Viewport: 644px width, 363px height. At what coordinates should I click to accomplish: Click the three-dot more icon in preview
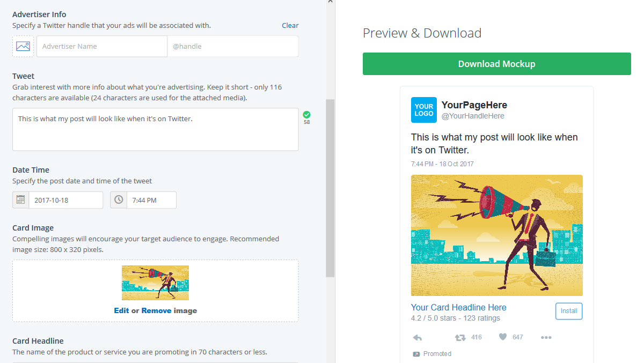click(546, 337)
